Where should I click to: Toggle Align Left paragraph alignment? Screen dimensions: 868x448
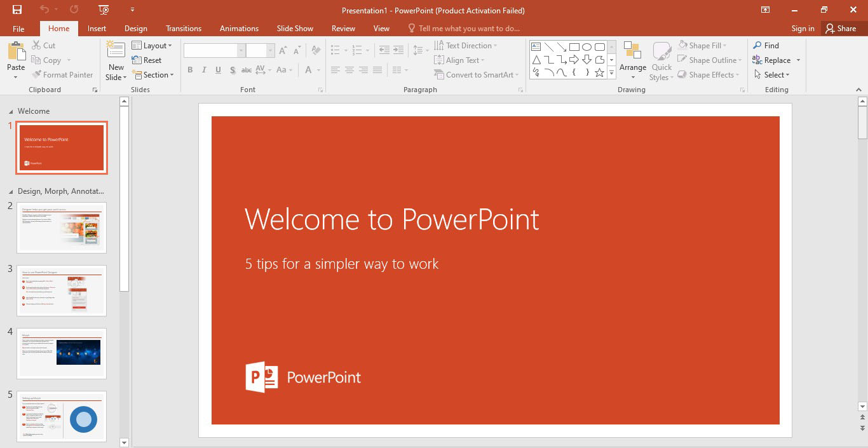(x=335, y=70)
